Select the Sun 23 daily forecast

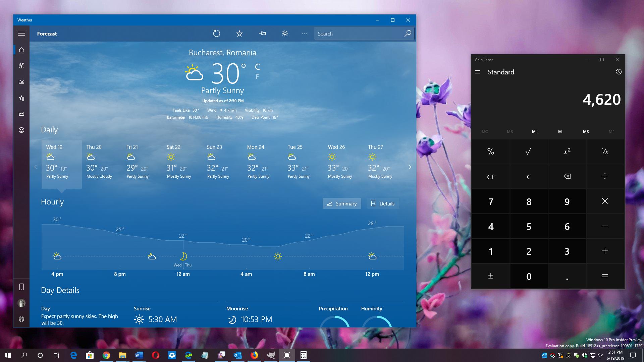(223, 164)
